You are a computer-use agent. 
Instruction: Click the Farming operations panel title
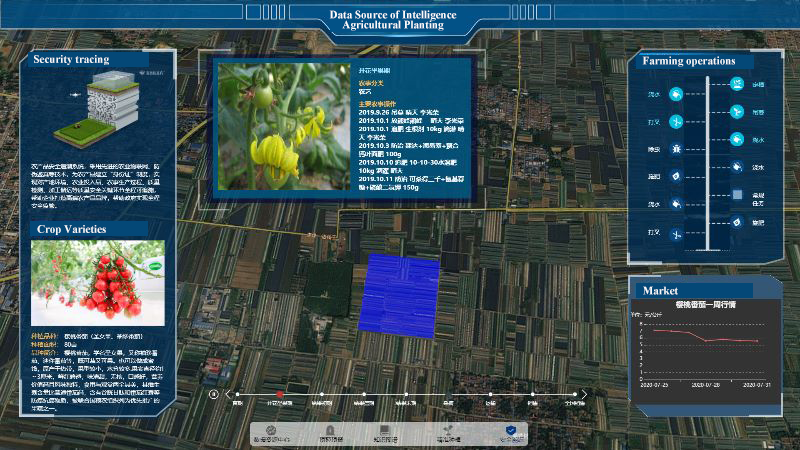[689, 61]
